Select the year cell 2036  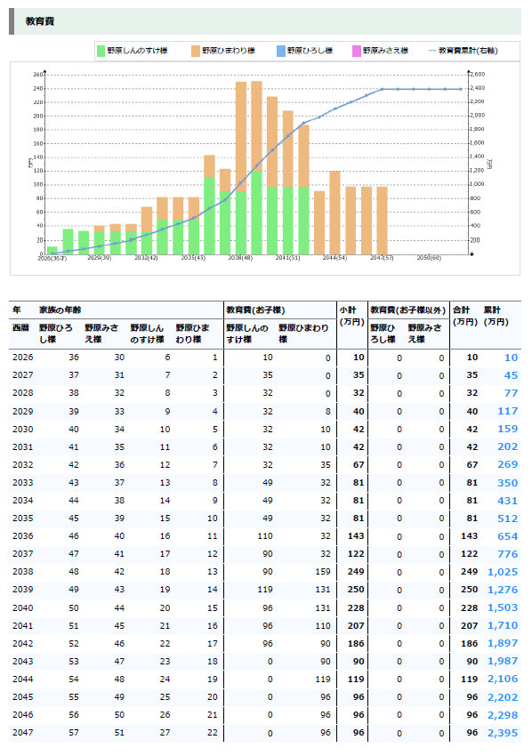(x=23, y=536)
